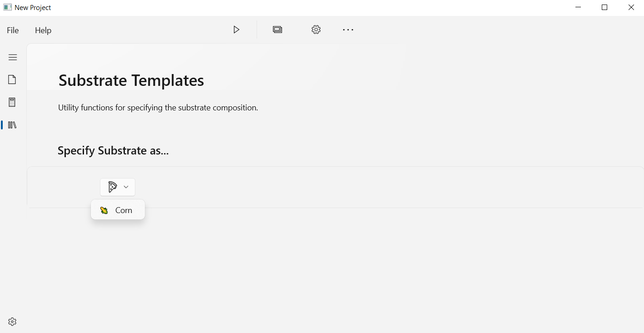Choose Corn from the dropdown menu
Viewport: 644px width, 333px height.
[118, 210]
